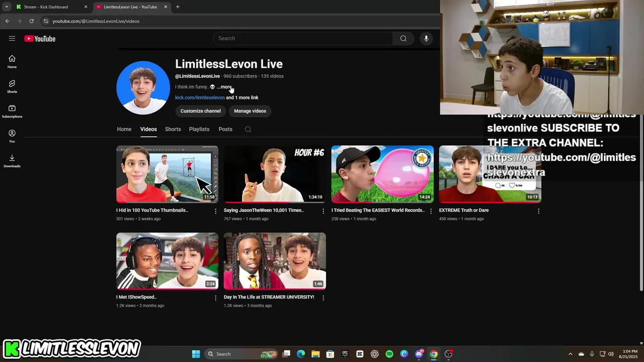Open the channel profile picture
The width and height of the screenshot is (644, 362).
click(x=143, y=87)
